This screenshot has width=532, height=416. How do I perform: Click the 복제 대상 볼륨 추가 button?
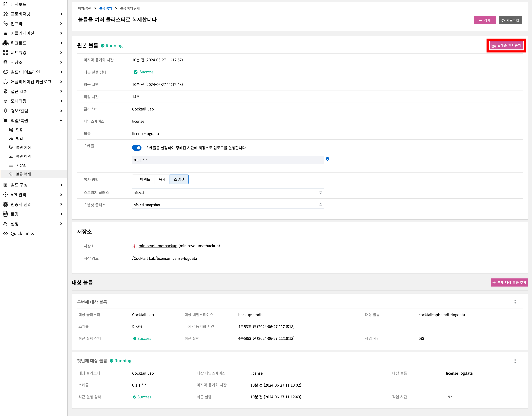coord(509,282)
